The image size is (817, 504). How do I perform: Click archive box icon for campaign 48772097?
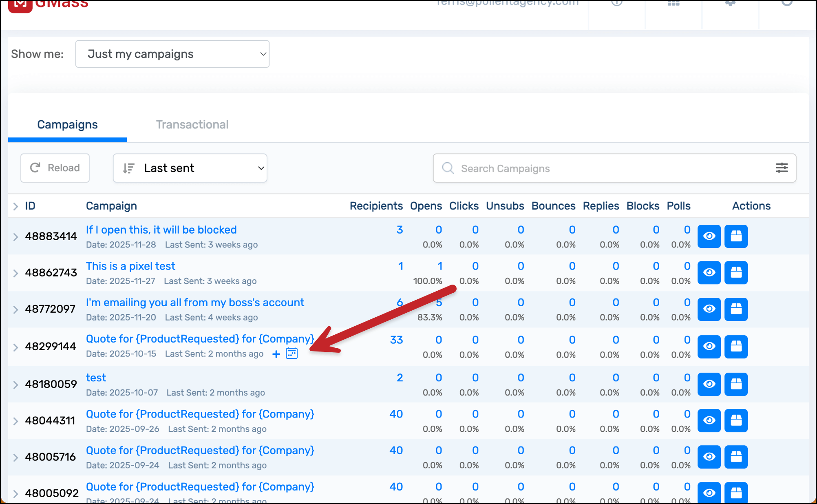735,309
